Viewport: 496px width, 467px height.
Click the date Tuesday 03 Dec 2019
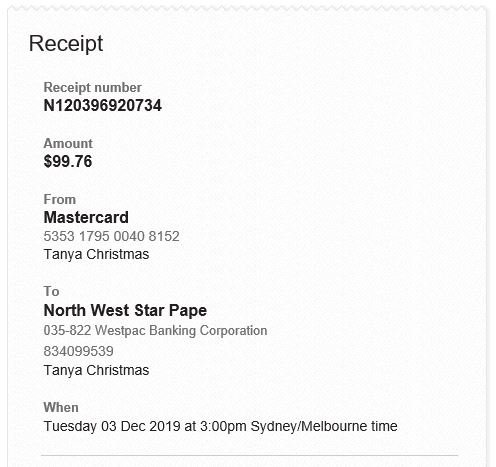pos(112,426)
